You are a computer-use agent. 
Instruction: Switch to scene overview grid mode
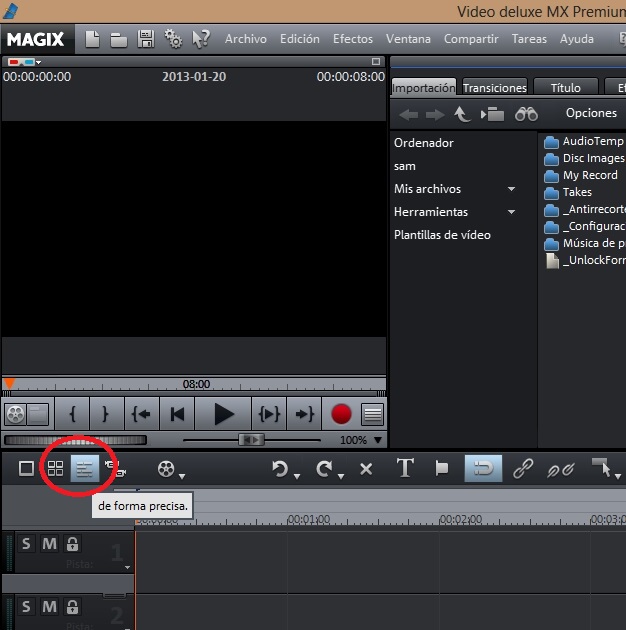click(x=55, y=468)
